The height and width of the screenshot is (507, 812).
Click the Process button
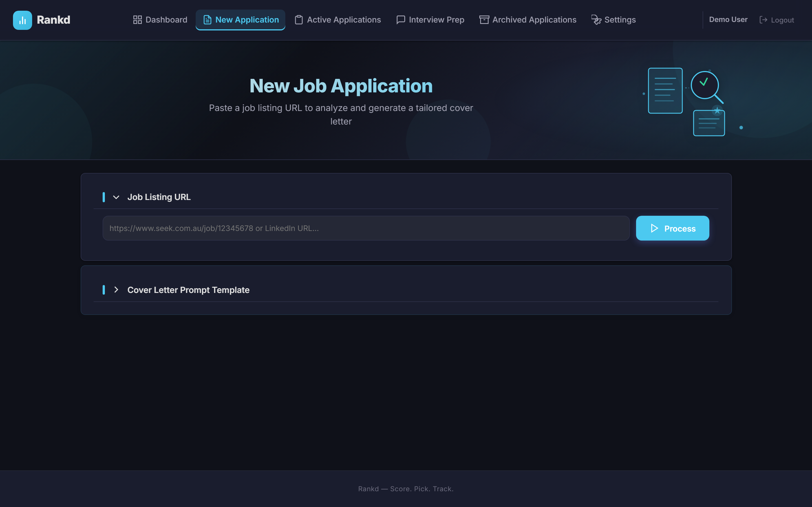pos(672,228)
